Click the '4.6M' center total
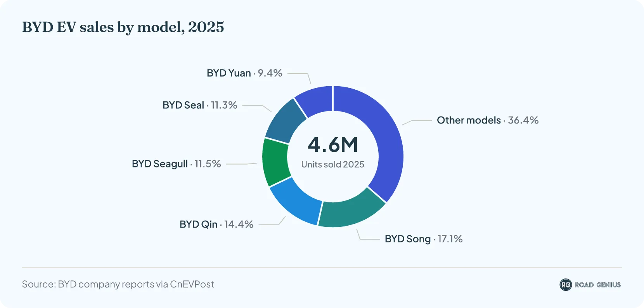This screenshot has width=644, height=308. [x=333, y=144]
